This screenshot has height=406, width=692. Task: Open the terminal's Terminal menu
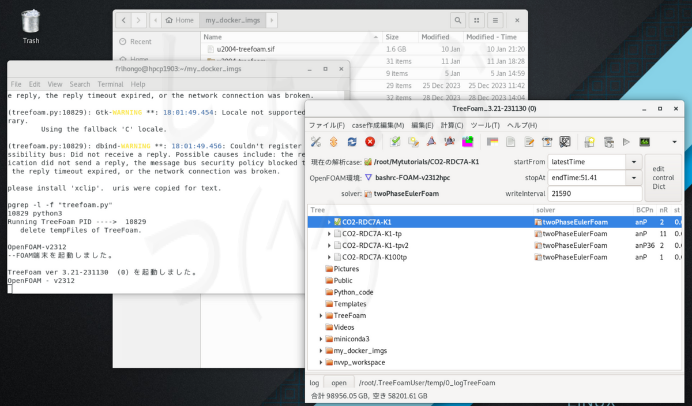point(110,84)
